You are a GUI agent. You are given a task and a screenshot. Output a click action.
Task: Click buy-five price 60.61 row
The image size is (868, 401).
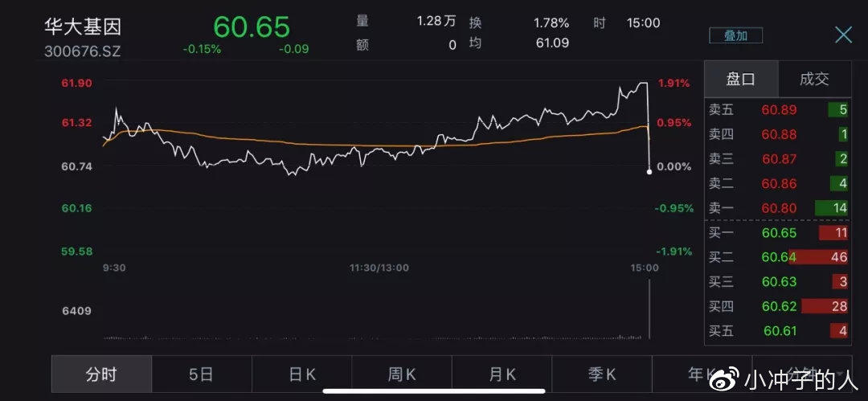778,331
